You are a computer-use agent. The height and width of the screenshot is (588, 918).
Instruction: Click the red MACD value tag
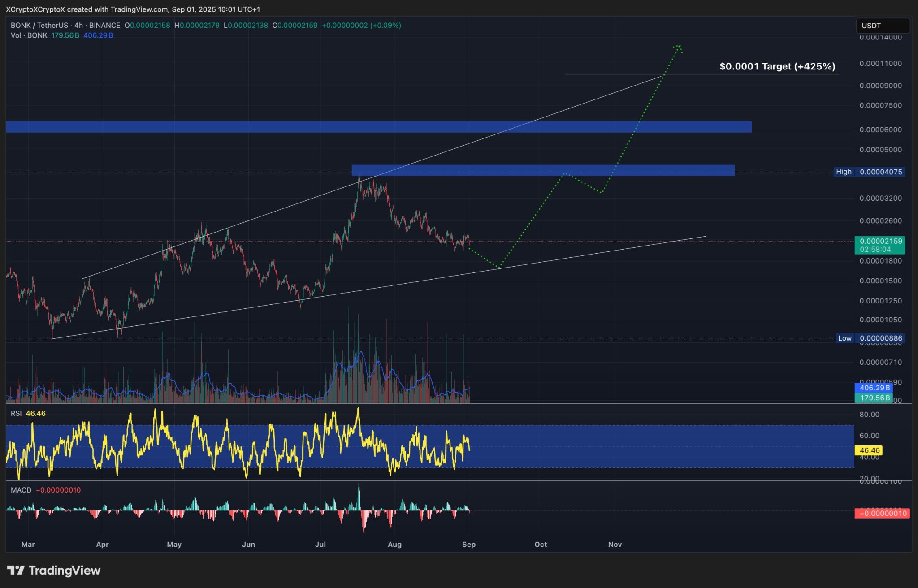[882, 513]
